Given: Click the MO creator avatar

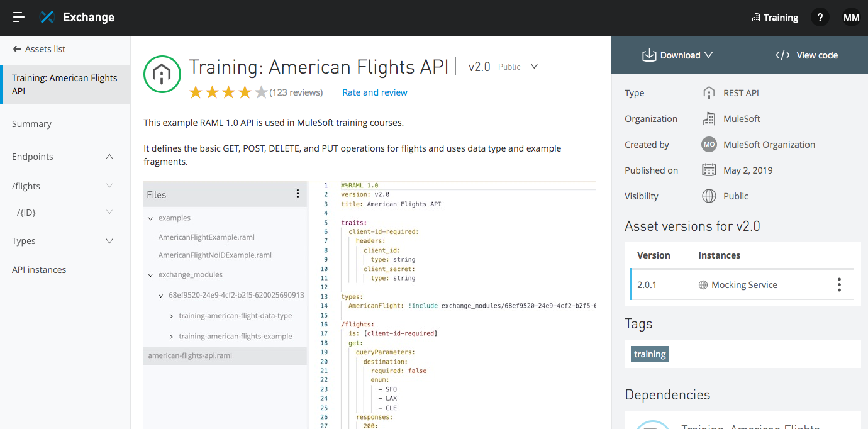Looking at the screenshot, I should (709, 144).
